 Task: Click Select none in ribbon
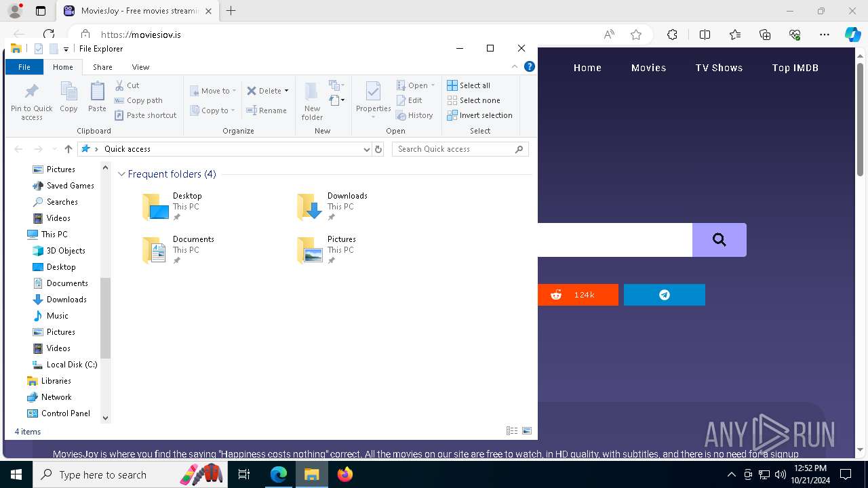pyautogui.click(x=473, y=100)
